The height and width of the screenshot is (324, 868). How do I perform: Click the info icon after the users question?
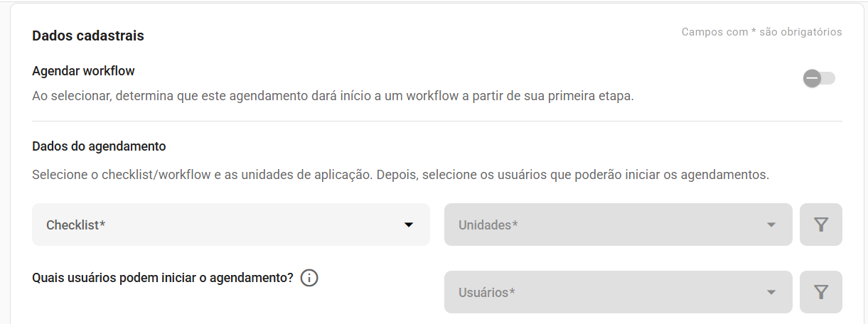pos(309,278)
